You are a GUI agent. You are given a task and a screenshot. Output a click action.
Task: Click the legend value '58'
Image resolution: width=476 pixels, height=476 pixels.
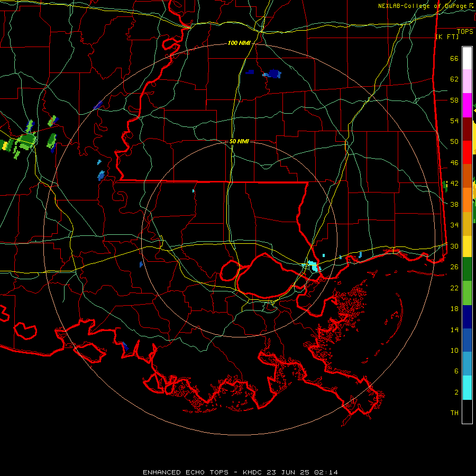(454, 100)
